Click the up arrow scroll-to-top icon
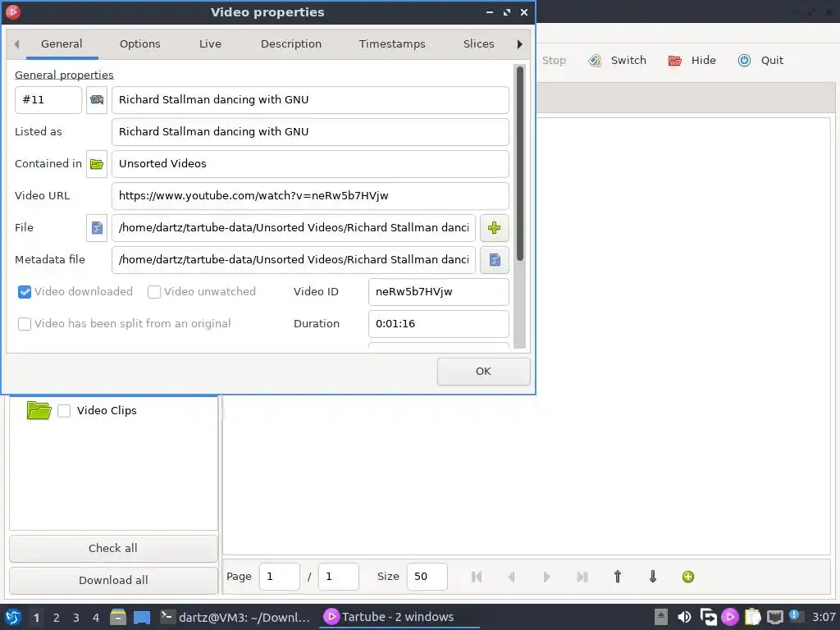 tap(618, 577)
